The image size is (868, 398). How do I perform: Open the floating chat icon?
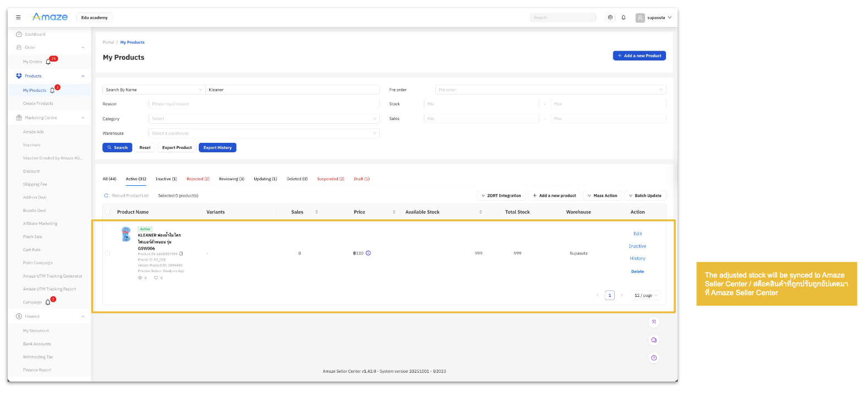654,340
